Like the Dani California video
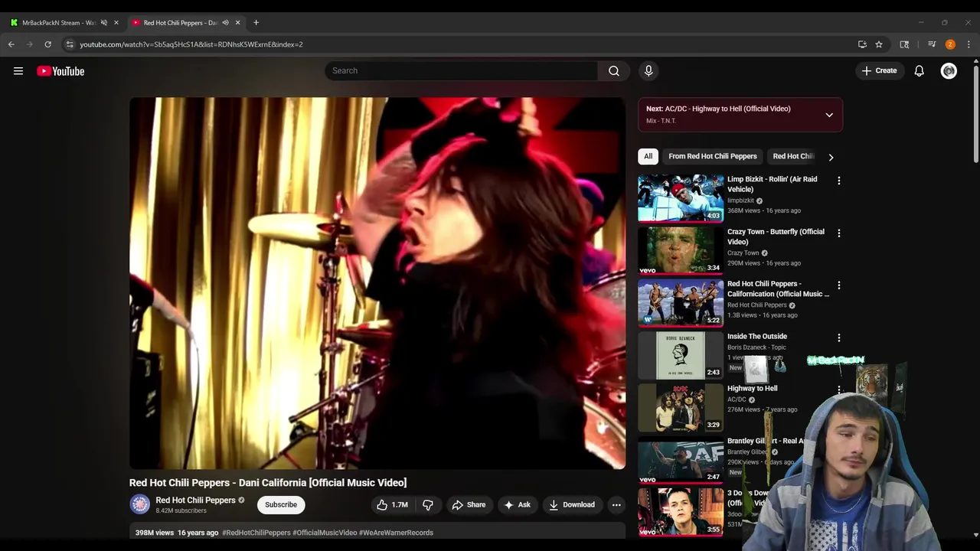Screen dimensions: 980x551 [x=392, y=505]
